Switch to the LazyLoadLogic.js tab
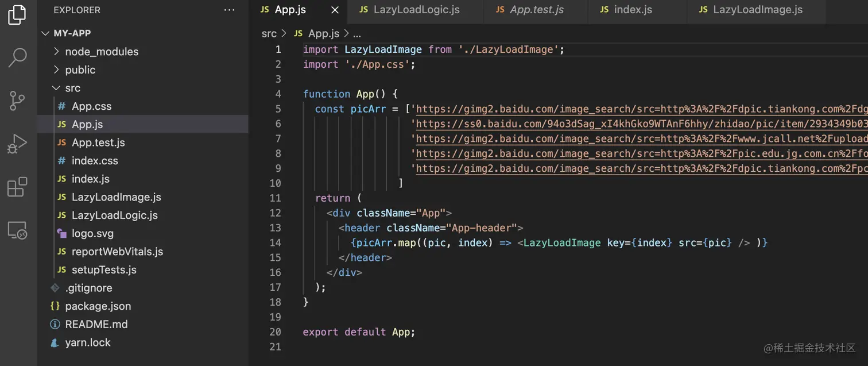 pos(416,10)
